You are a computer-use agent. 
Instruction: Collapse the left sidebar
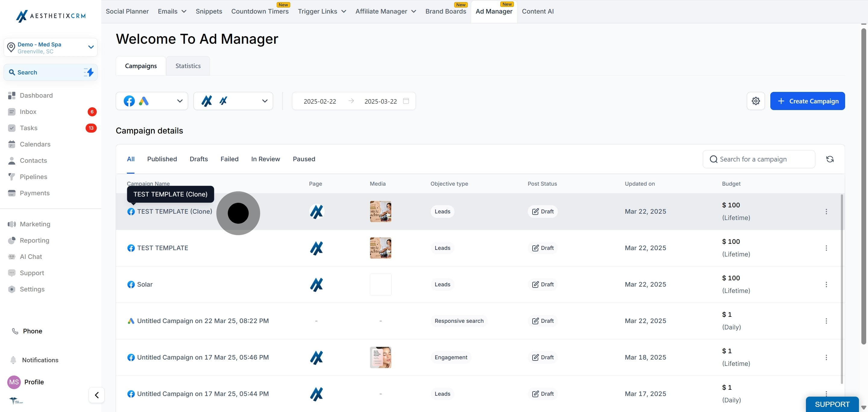click(97, 395)
